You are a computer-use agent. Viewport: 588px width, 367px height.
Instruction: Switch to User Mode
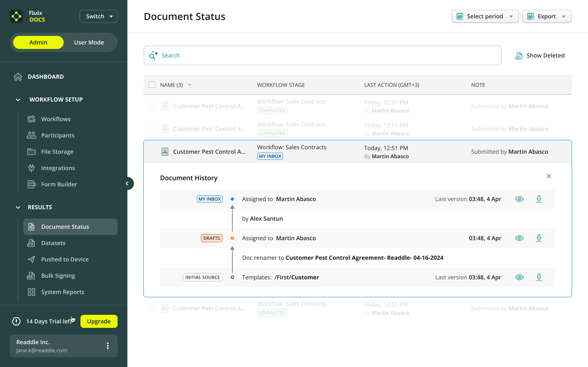(x=89, y=42)
